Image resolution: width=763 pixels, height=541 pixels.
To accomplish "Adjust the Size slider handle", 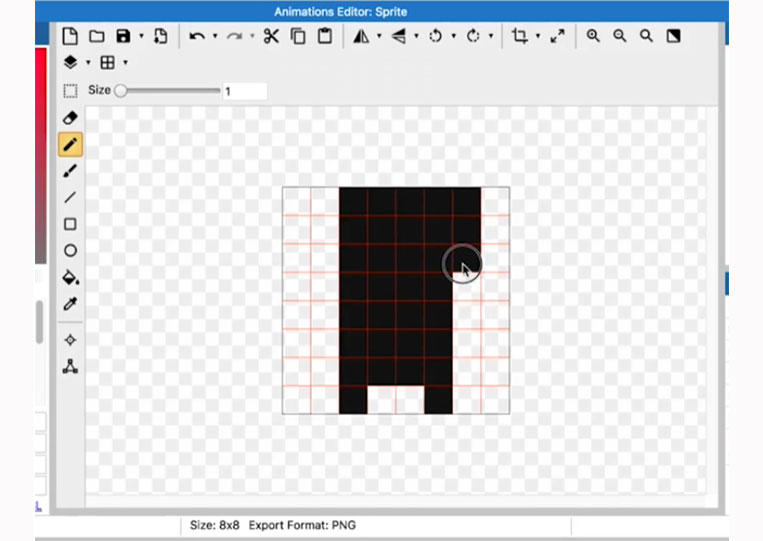I will tap(120, 90).
